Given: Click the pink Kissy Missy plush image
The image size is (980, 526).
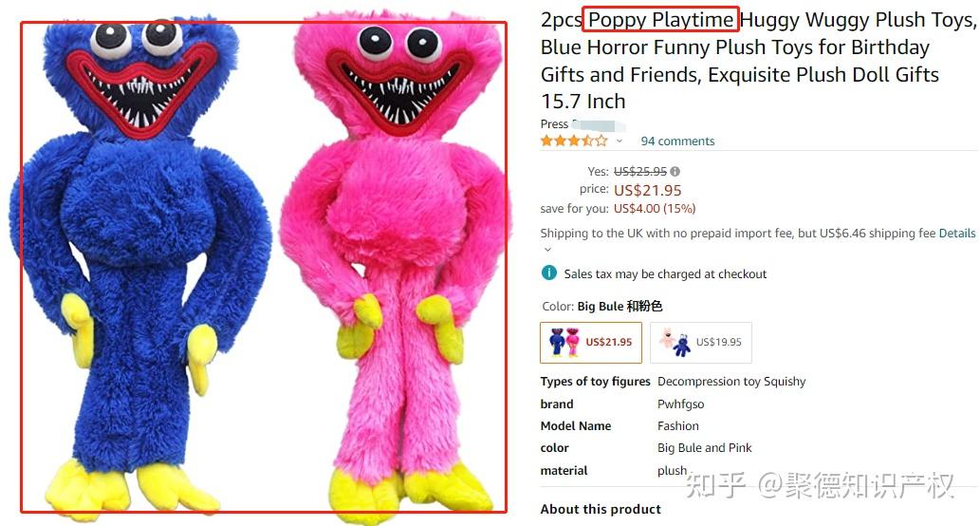Looking at the screenshot, I should click(395, 269).
